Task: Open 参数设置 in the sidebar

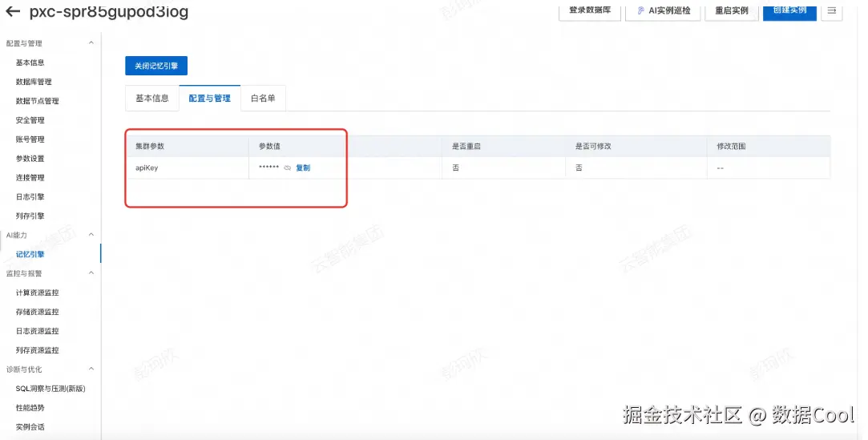Action: click(30, 159)
